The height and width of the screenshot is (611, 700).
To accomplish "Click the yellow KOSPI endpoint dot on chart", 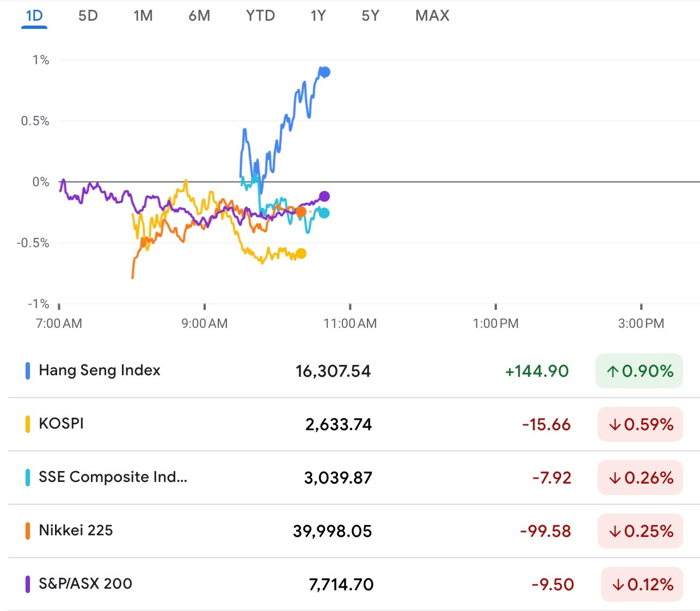I will pos(301,253).
